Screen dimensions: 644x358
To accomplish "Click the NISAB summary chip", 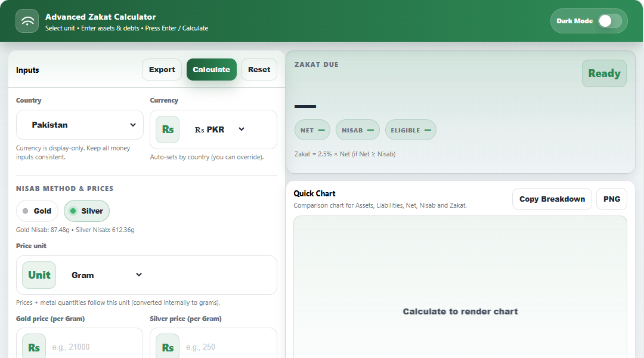I will pyautogui.click(x=357, y=130).
